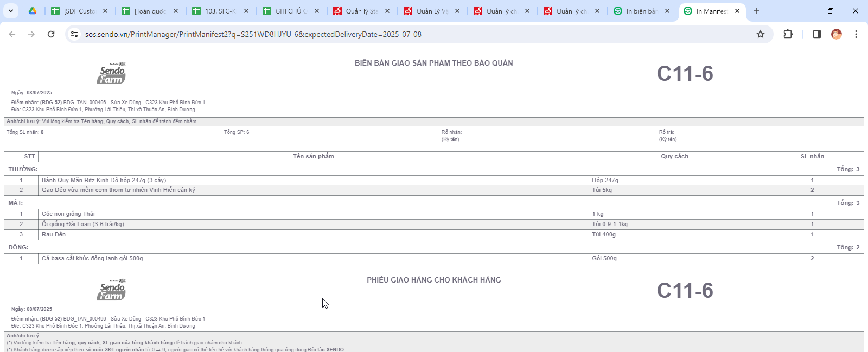Open the Chrome profile avatar

pyautogui.click(x=837, y=34)
